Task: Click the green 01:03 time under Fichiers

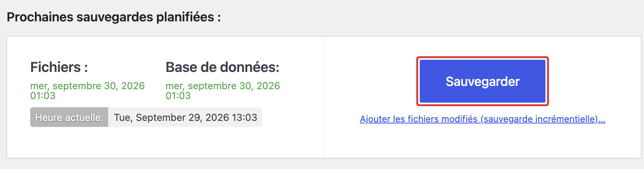Action: [x=43, y=96]
